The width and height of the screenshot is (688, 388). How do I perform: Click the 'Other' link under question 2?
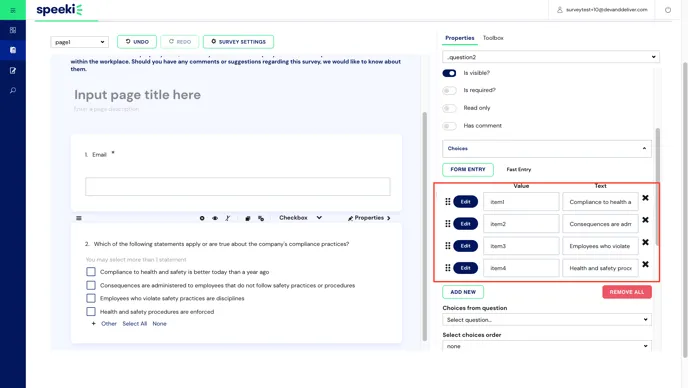109,323
